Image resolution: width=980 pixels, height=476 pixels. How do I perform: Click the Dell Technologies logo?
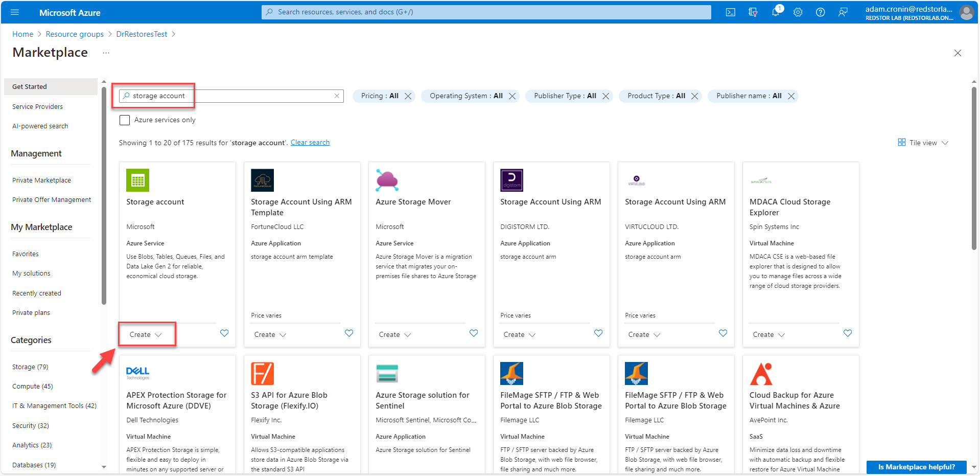137,373
